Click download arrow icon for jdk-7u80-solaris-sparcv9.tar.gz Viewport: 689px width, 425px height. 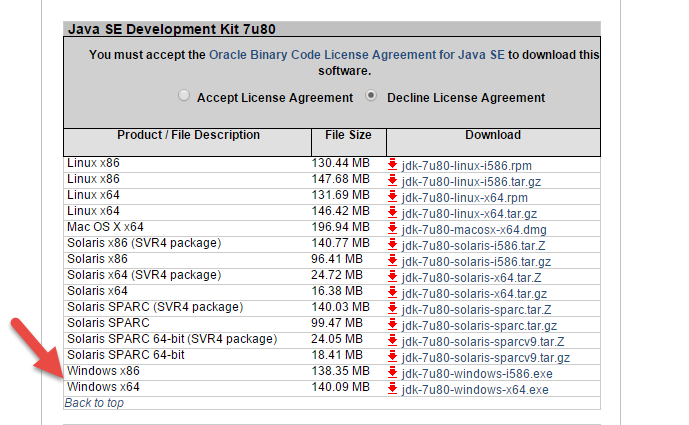coord(393,357)
